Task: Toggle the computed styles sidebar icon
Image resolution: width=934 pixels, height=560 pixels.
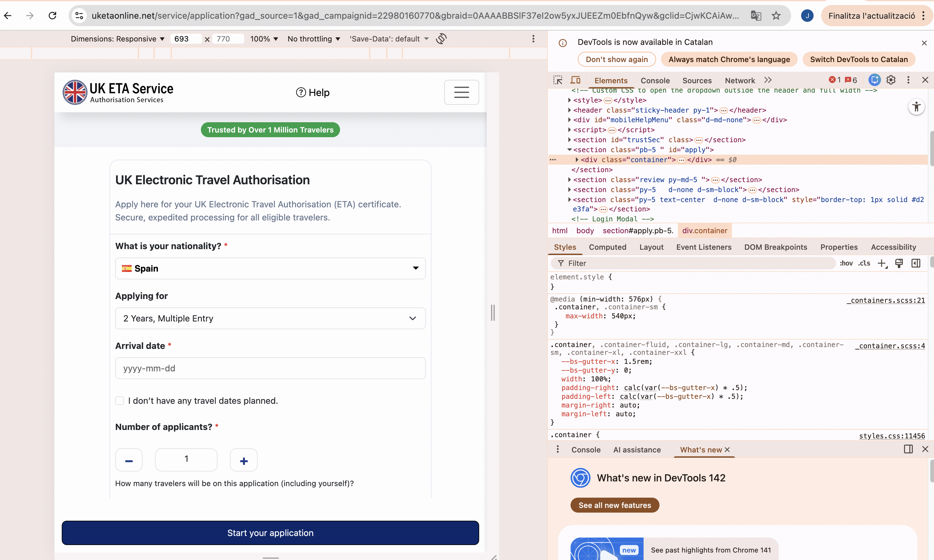Action: [916, 263]
